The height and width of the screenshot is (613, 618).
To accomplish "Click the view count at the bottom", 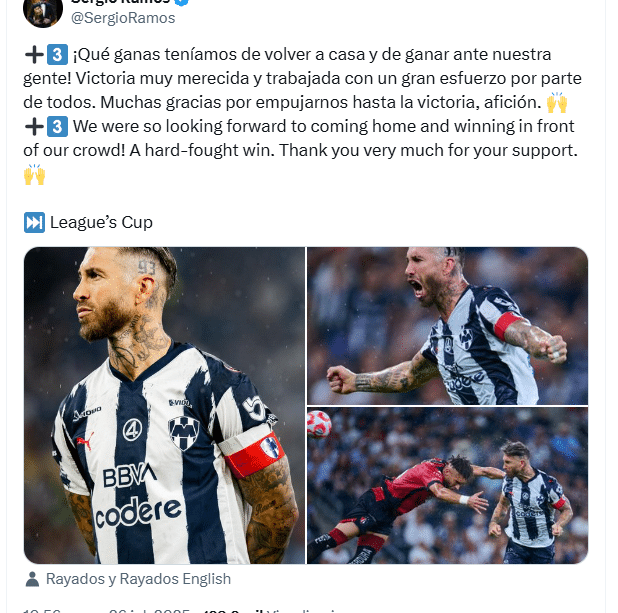I will pyautogui.click(x=269, y=611).
